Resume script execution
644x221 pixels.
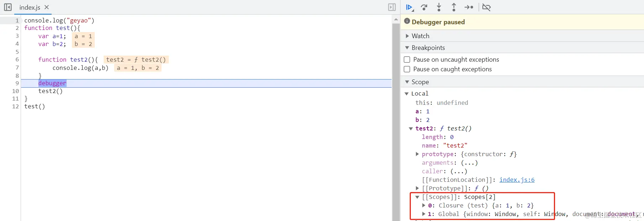[409, 7]
